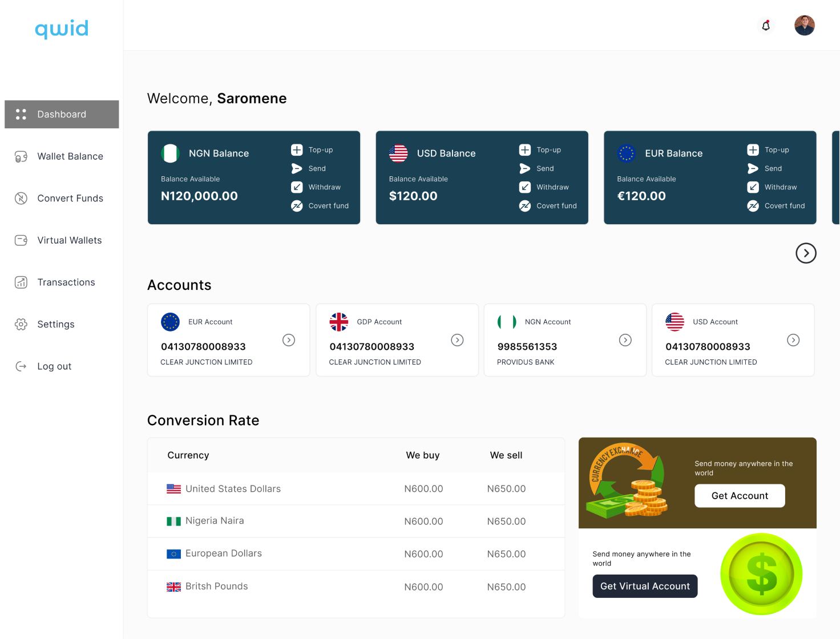Expand the EUR Account details arrow

pyautogui.click(x=289, y=340)
